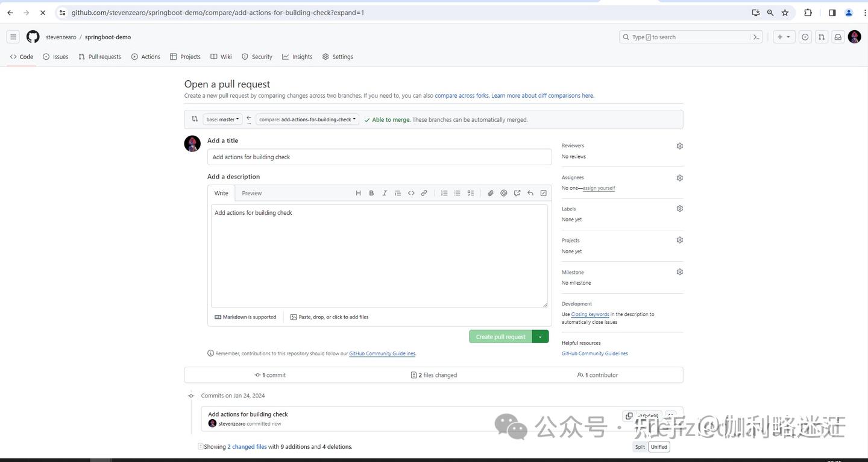Insert a heading using the H icon
Image resolution: width=868 pixels, height=462 pixels.
(x=358, y=193)
